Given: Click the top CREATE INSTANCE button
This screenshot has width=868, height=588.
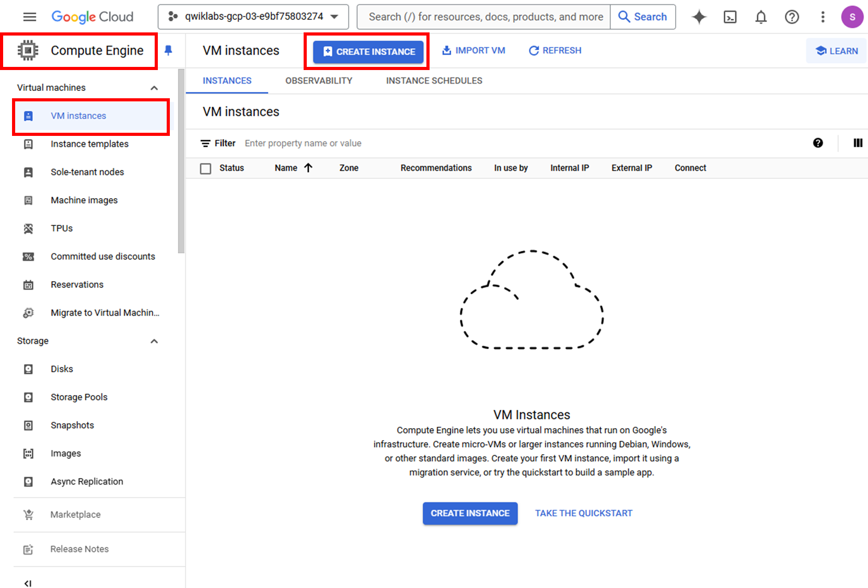Looking at the screenshot, I should pos(368,52).
